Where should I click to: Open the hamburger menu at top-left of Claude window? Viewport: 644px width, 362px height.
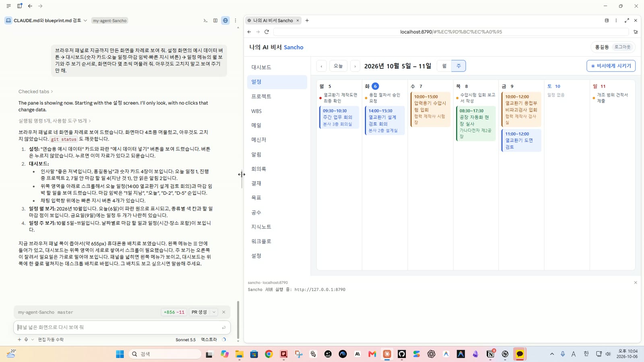tap(8, 6)
